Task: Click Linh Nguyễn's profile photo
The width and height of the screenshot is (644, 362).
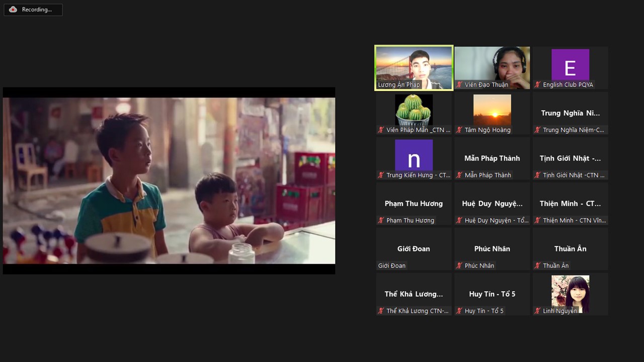Action: (570, 294)
